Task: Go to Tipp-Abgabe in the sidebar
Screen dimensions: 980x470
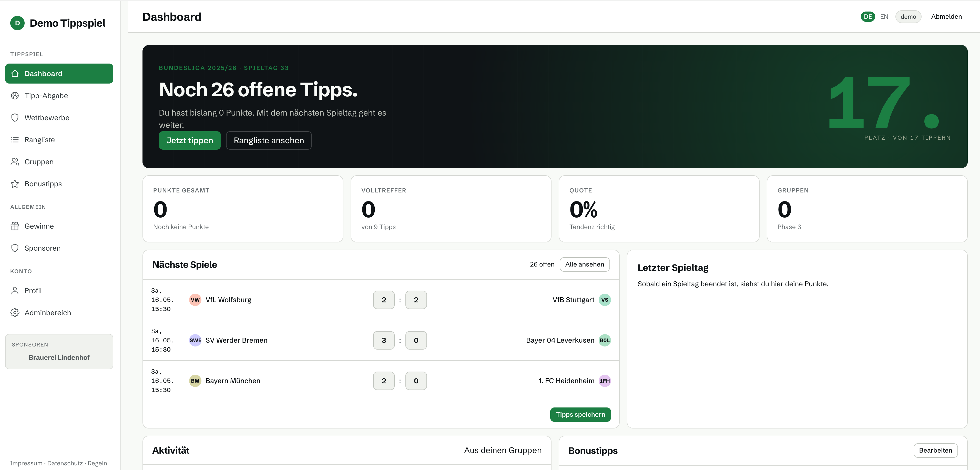Action: pyautogui.click(x=59, y=96)
